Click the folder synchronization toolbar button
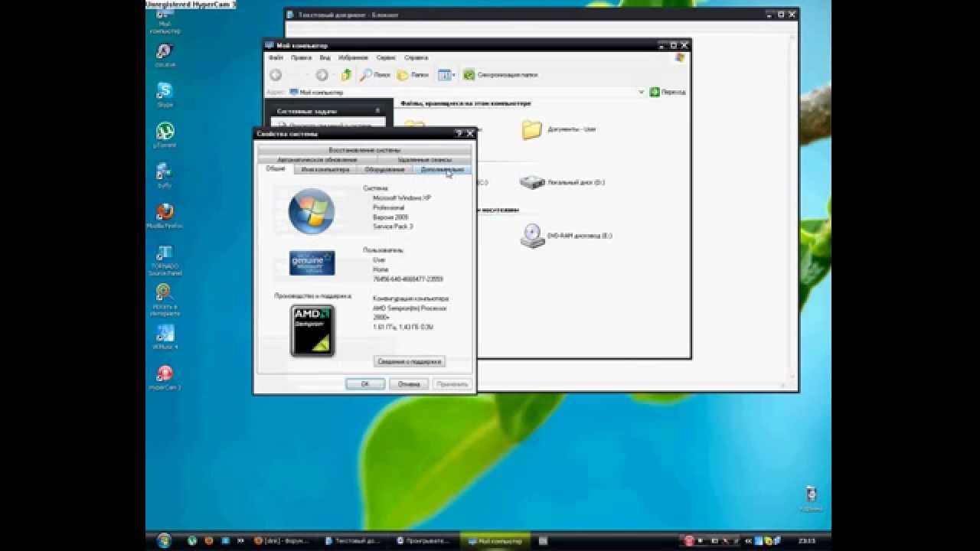980x551 pixels. 500,75
